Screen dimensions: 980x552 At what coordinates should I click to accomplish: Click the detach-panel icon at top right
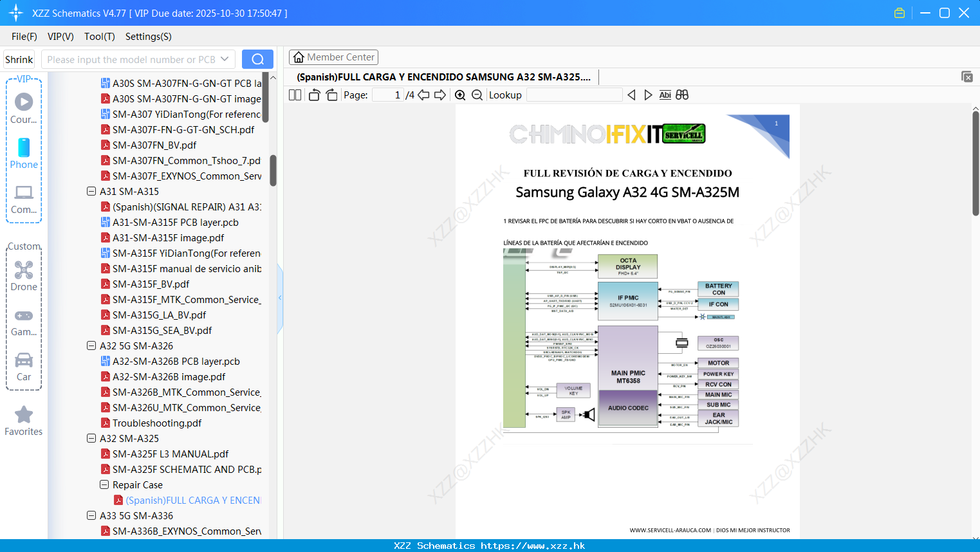pyautogui.click(x=967, y=77)
